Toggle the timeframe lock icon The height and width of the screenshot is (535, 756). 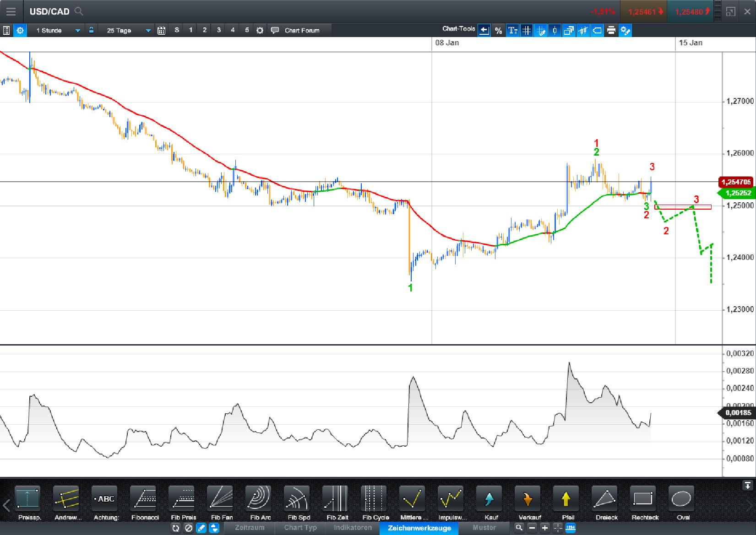pos(92,30)
